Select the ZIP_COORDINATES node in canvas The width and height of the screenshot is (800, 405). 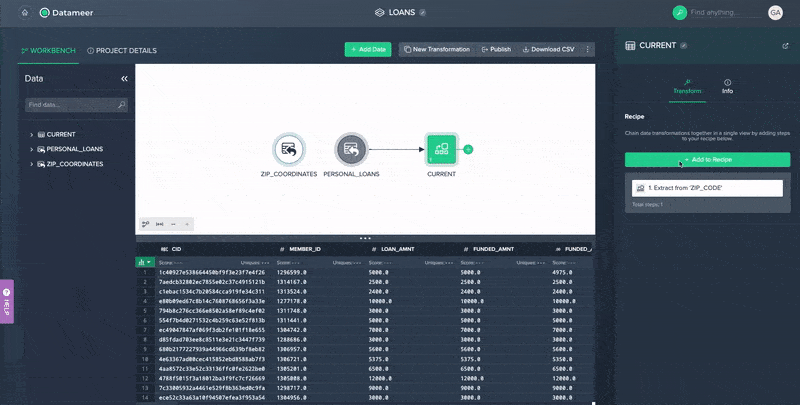click(x=289, y=149)
